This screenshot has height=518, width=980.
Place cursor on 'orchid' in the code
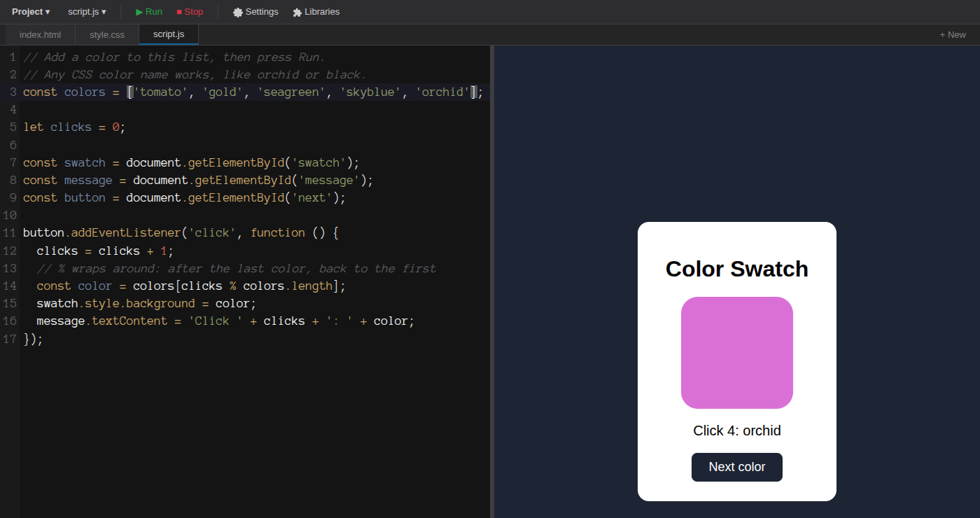click(442, 92)
